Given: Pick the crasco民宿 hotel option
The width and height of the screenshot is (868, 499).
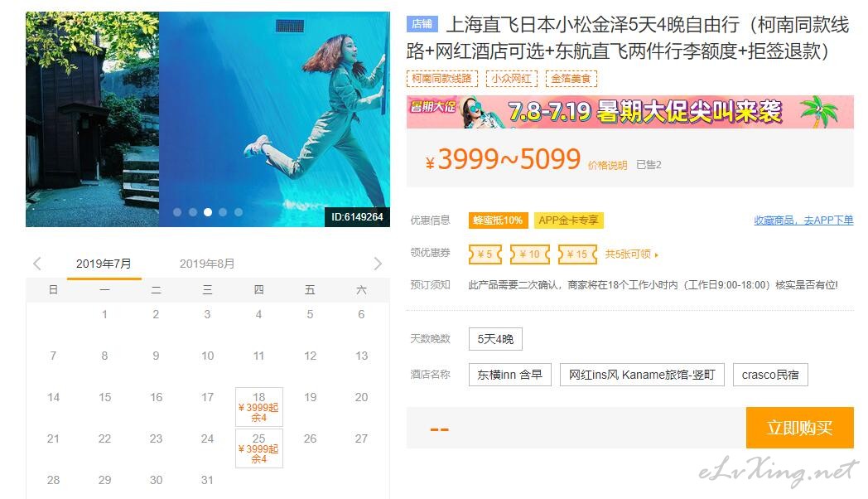Looking at the screenshot, I should point(770,375).
